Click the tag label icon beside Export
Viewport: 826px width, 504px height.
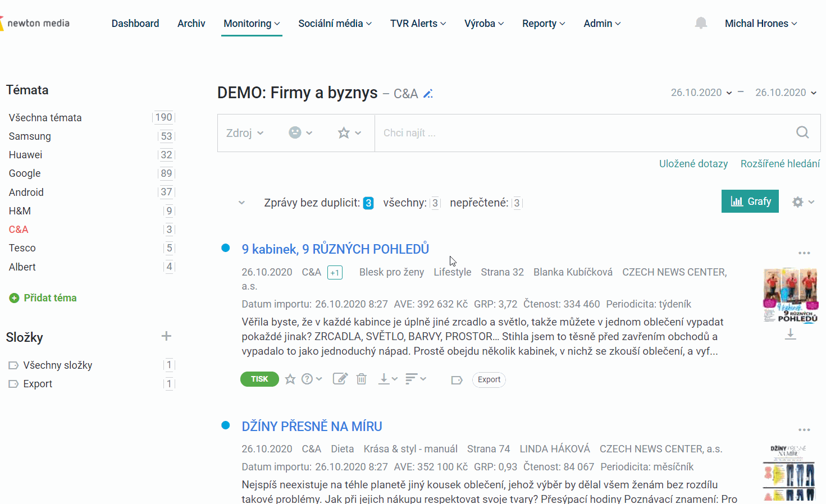[457, 380]
